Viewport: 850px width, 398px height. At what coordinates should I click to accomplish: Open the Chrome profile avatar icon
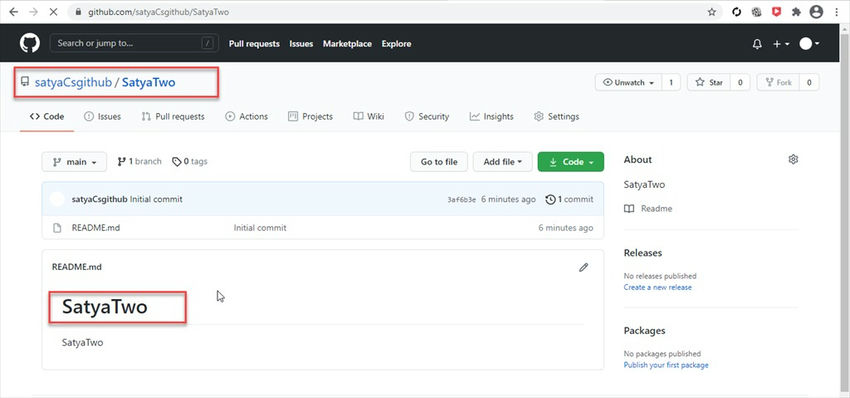tap(816, 12)
